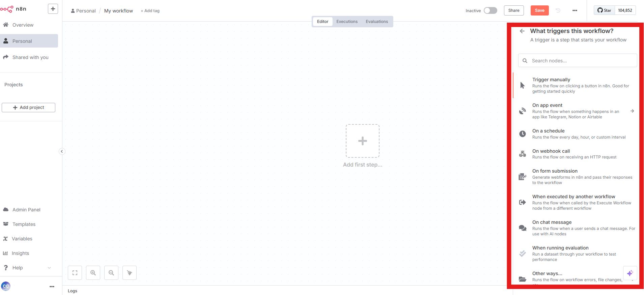Switch to the Executions tab
Image resolution: width=644 pixels, height=295 pixels.
click(x=347, y=22)
